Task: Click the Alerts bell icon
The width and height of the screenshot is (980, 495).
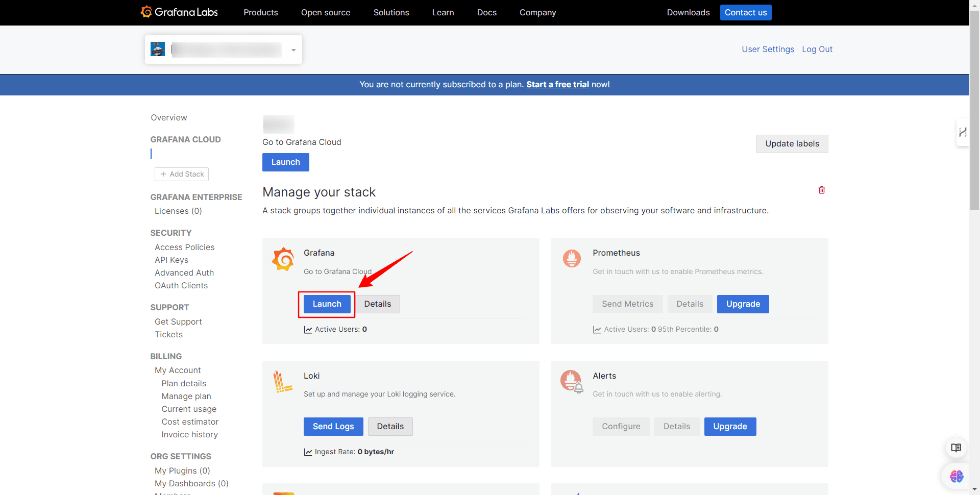Action: tap(572, 381)
